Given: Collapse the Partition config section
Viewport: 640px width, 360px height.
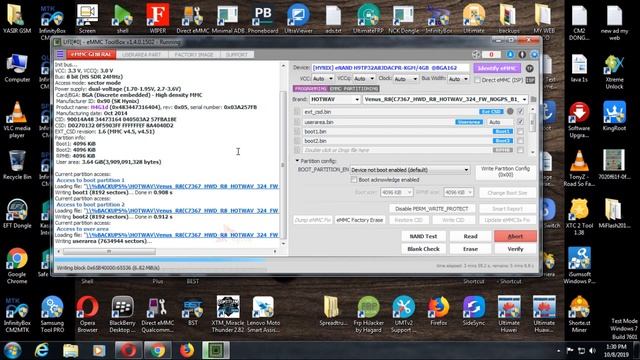Looking at the screenshot, I should pyautogui.click(x=297, y=161).
